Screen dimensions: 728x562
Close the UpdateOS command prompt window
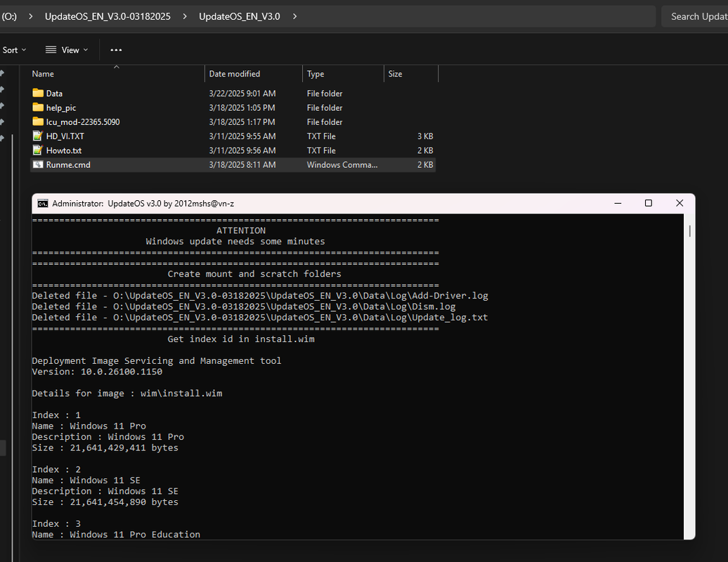[x=680, y=203]
